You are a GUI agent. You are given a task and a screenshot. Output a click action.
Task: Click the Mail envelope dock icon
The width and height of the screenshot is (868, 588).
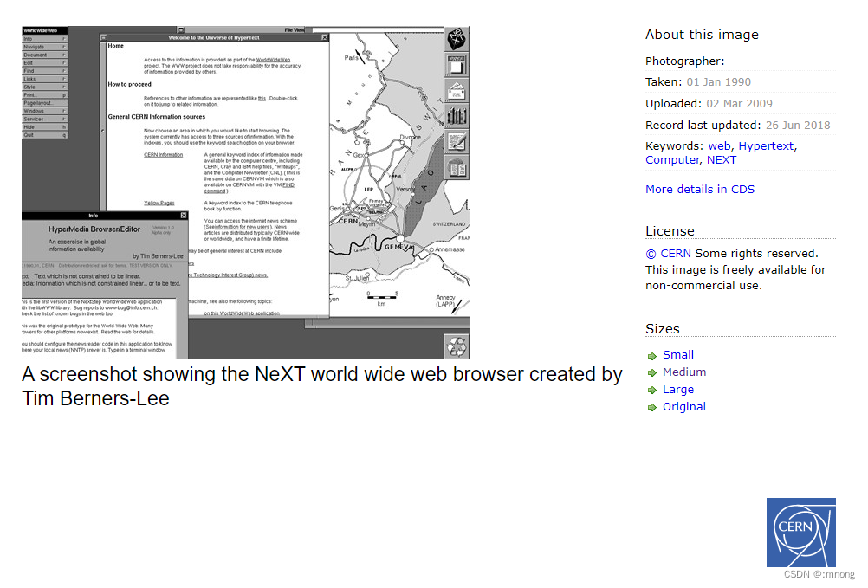(457, 90)
